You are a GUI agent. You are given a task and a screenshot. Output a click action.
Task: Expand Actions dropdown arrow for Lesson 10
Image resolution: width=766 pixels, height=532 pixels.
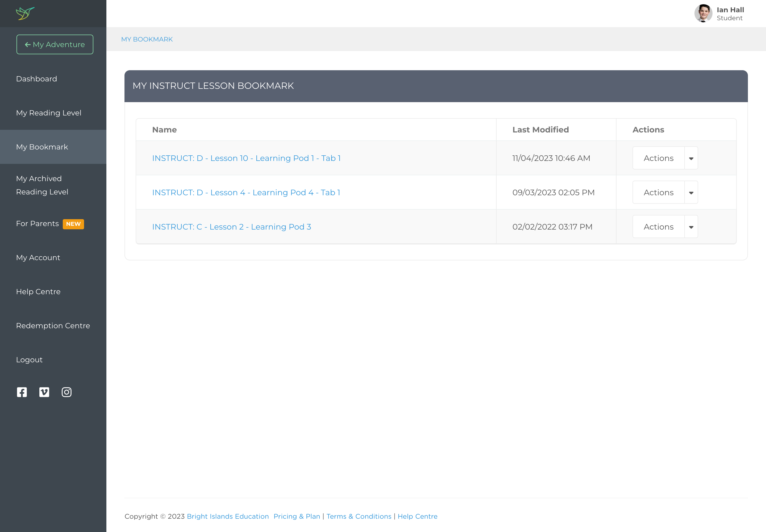pos(691,158)
